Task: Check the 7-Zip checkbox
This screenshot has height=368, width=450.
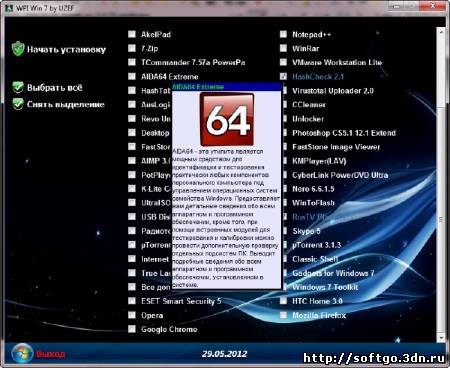Action: 132,48
